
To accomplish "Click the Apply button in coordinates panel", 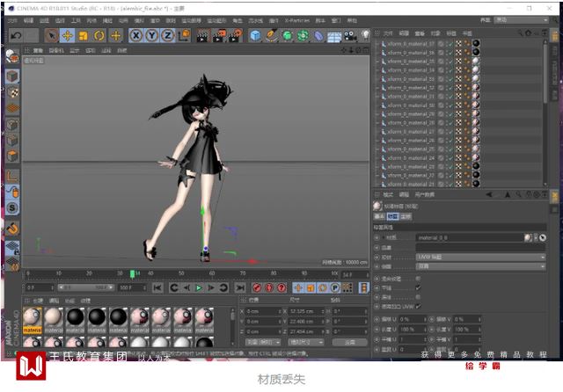I will (x=350, y=343).
